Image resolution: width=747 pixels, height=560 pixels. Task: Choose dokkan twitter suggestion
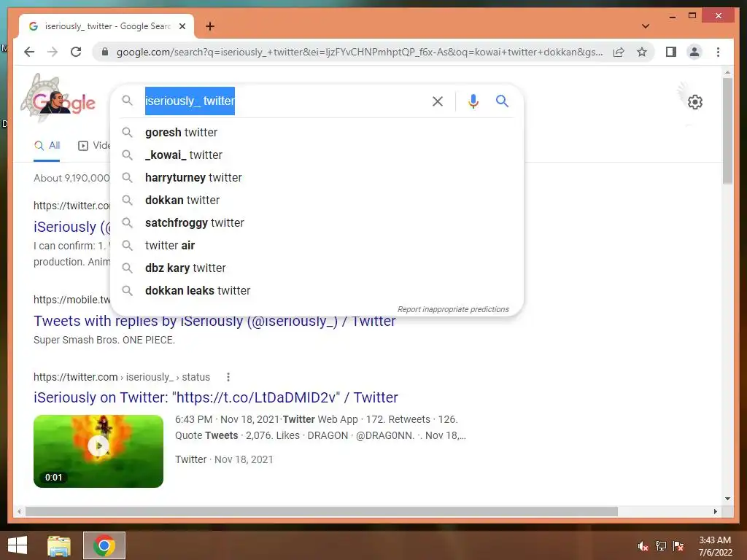(x=317, y=200)
